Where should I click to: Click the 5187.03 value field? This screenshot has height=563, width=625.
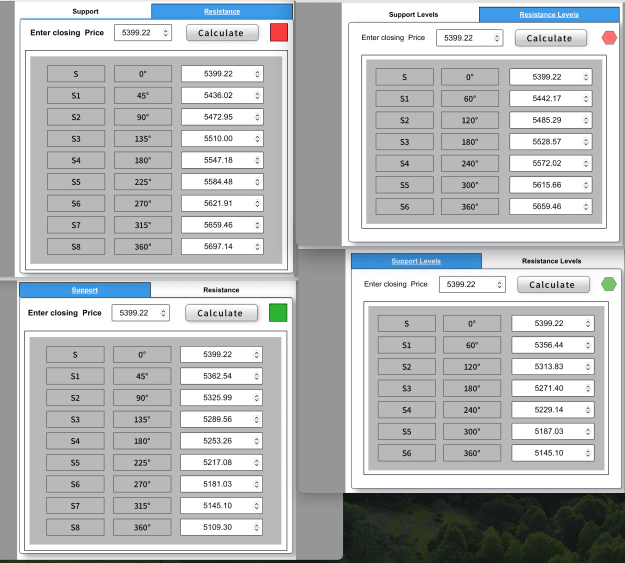pos(553,431)
